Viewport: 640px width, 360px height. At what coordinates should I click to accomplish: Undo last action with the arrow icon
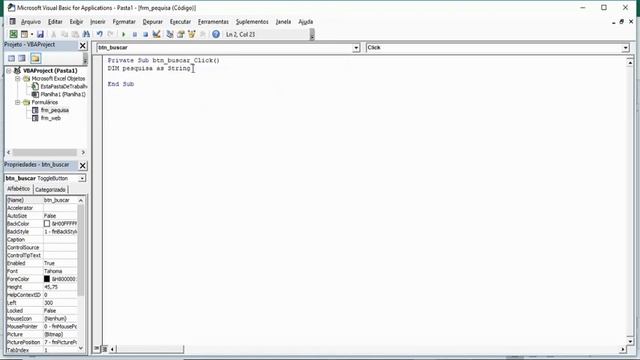(100, 34)
